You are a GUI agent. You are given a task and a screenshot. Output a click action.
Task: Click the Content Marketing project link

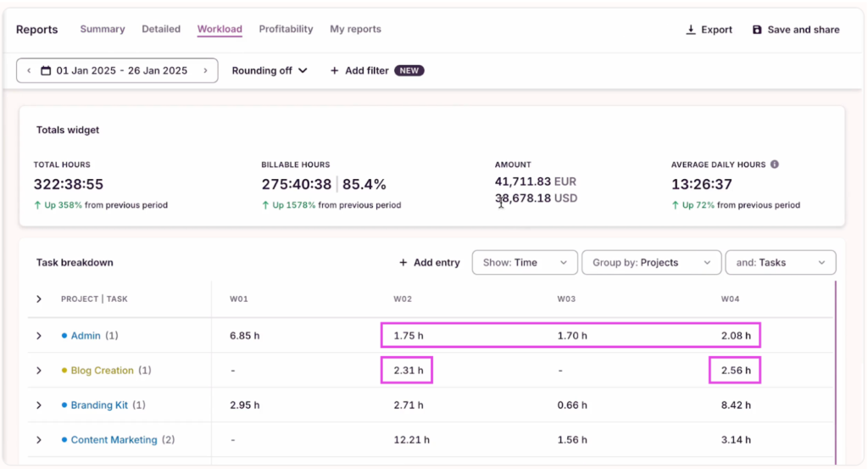[114, 440]
